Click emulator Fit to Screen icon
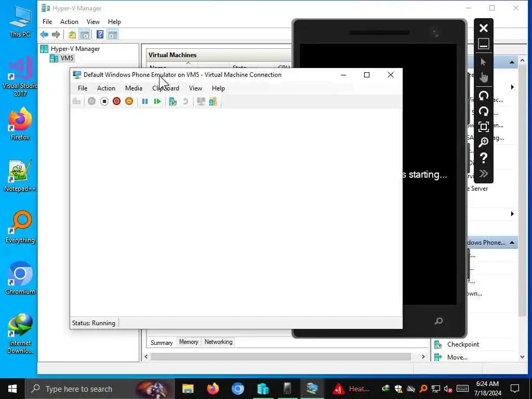The height and width of the screenshot is (399, 532). (x=484, y=127)
